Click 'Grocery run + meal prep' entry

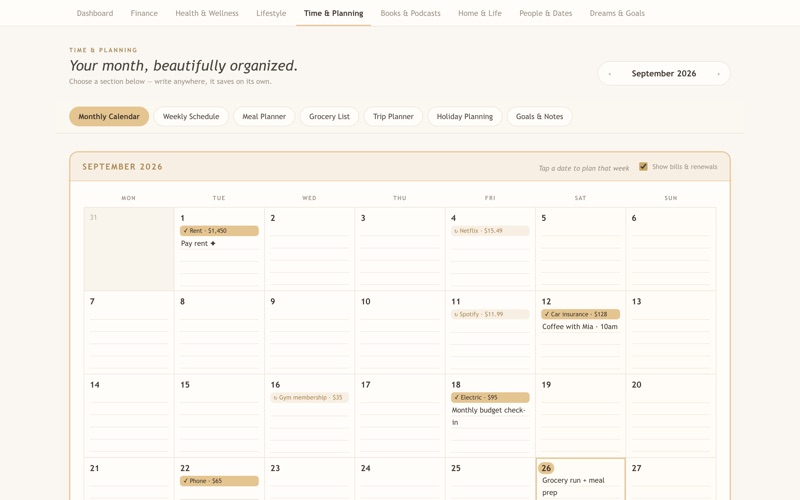[573, 486]
